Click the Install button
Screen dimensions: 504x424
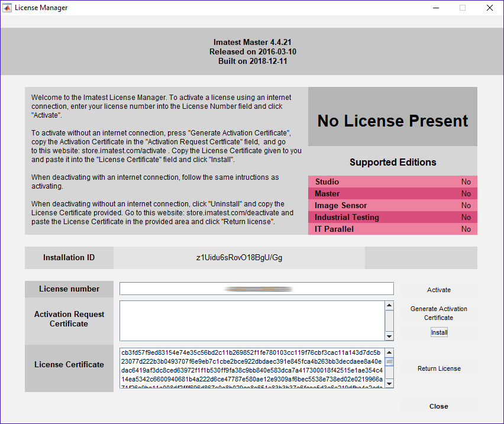439,332
